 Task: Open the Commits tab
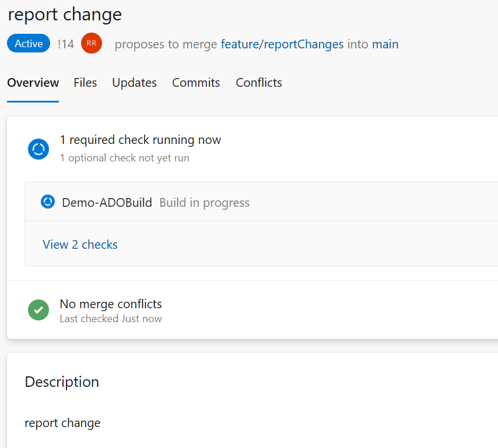(x=195, y=83)
